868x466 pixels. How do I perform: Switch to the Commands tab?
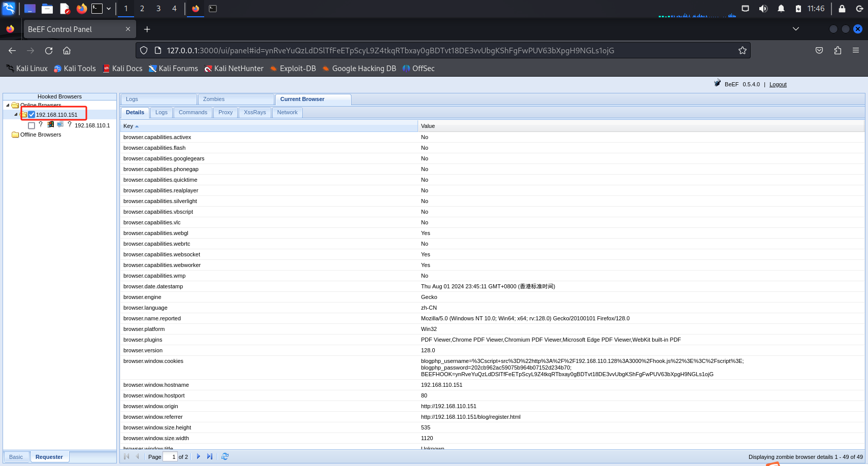pyautogui.click(x=192, y=112)
